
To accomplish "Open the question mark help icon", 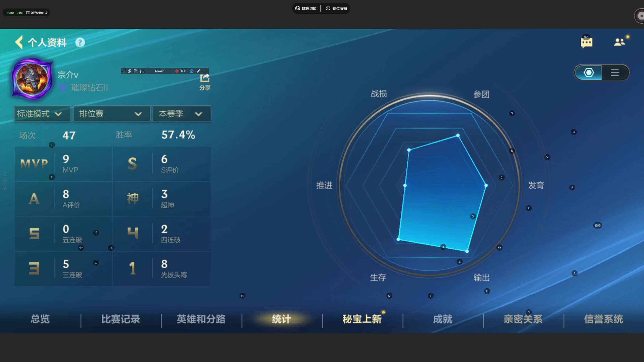I will (x=80, y=42).
